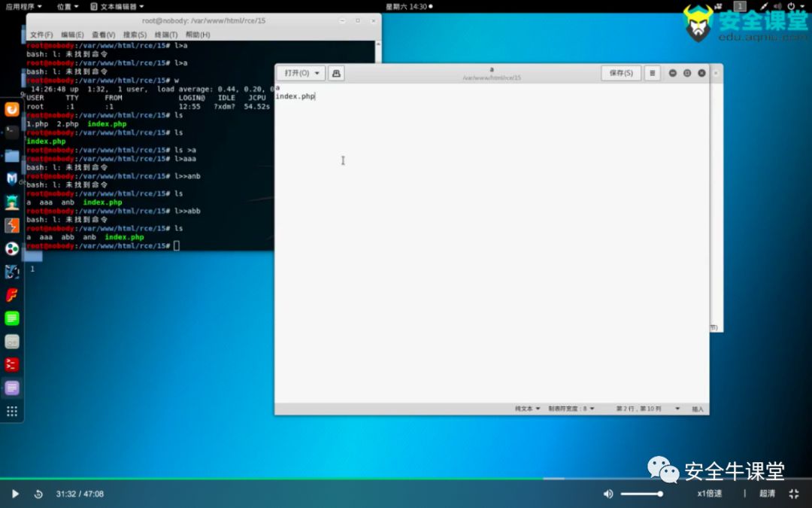This screenshot has width=812, height=508.
Task: Launch Burp Suite from the dock
Action: click(12, 226)
